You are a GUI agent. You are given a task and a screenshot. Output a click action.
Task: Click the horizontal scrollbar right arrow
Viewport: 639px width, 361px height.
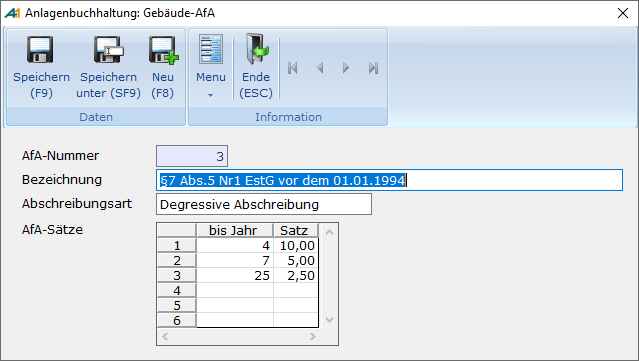pyautogui.click(x=313, y=337)
